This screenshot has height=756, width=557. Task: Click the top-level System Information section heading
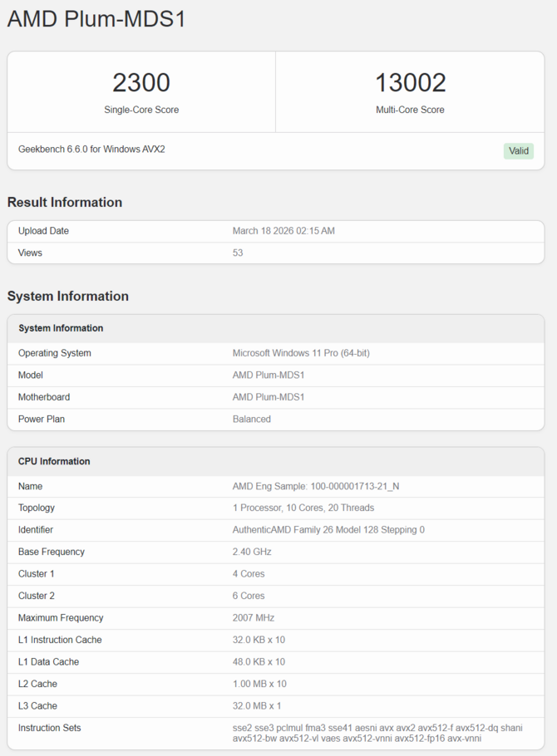[68, 296]
